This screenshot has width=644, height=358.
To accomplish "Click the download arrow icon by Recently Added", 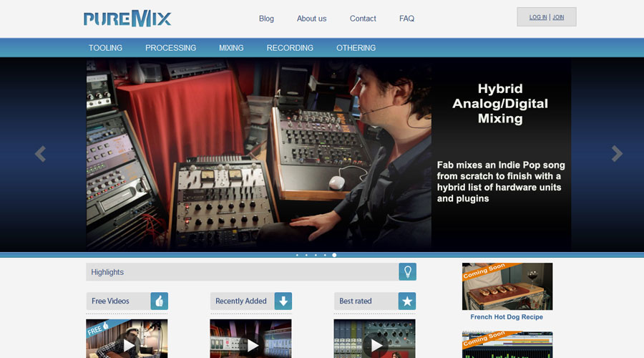I will pyautogui.click(x=283, y=301).
